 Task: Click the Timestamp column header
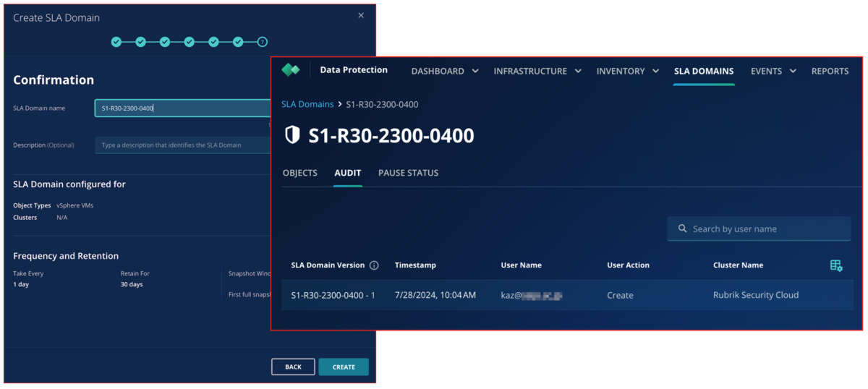[x=415, y=265]
